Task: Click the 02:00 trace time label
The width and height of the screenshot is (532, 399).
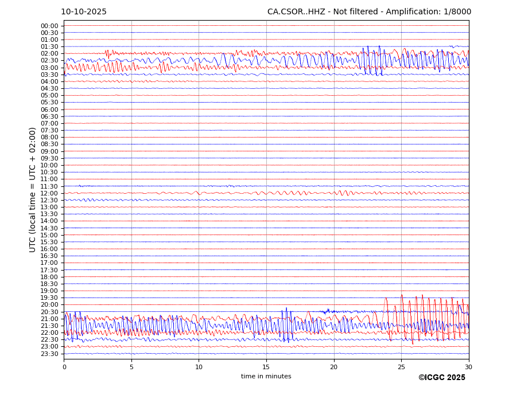Action: pos(49,54)
